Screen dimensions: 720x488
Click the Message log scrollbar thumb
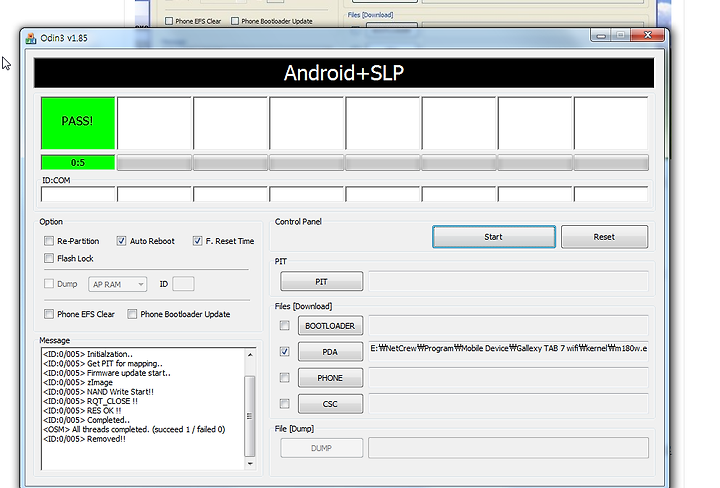click(x=250, y=416)
